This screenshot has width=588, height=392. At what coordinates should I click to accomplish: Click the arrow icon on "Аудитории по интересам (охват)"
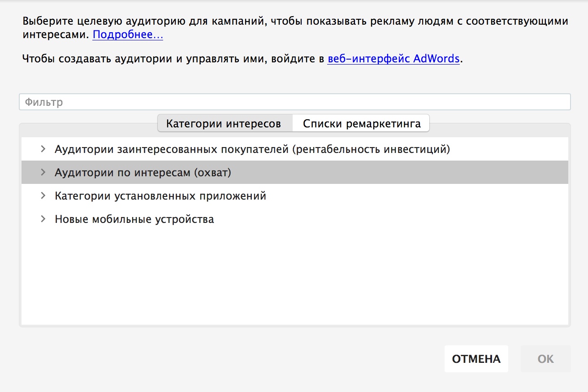[43, 172]
